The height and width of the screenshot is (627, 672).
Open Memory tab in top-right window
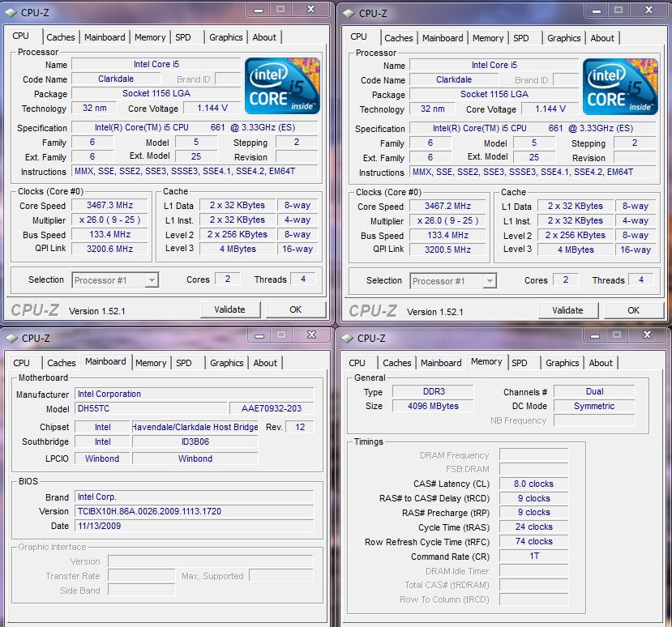(488, 38)
